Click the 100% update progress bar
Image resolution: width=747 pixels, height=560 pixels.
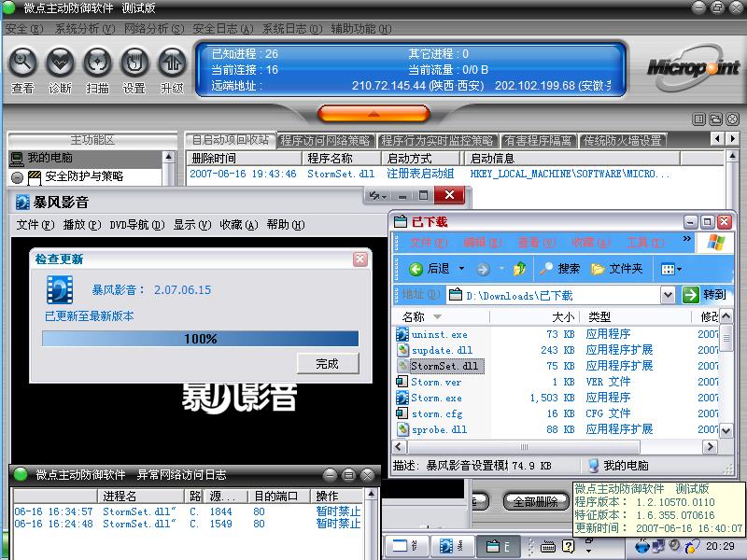pos(200,339)
